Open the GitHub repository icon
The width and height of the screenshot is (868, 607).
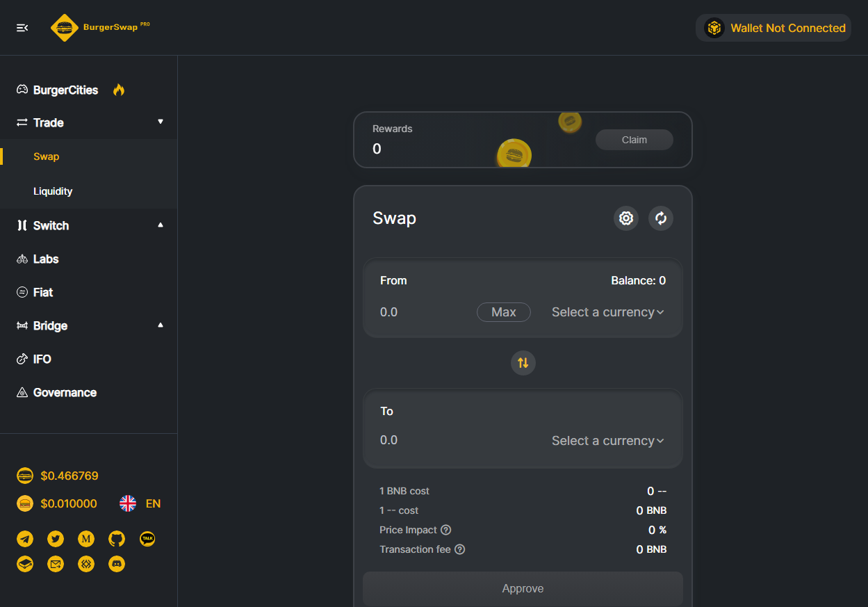117,539
